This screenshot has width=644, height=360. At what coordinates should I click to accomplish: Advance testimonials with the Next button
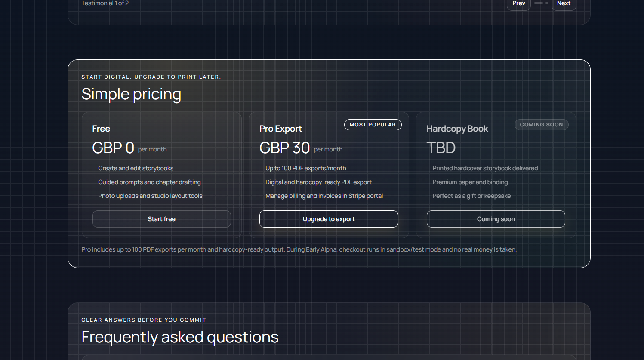point(564,3)
